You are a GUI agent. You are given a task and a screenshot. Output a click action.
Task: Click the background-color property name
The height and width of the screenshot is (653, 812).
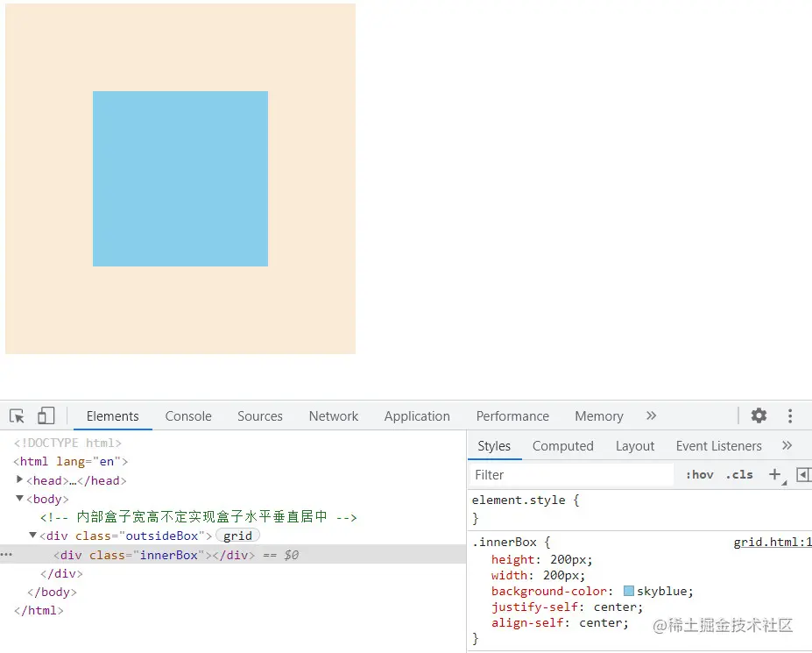point(549,591)
